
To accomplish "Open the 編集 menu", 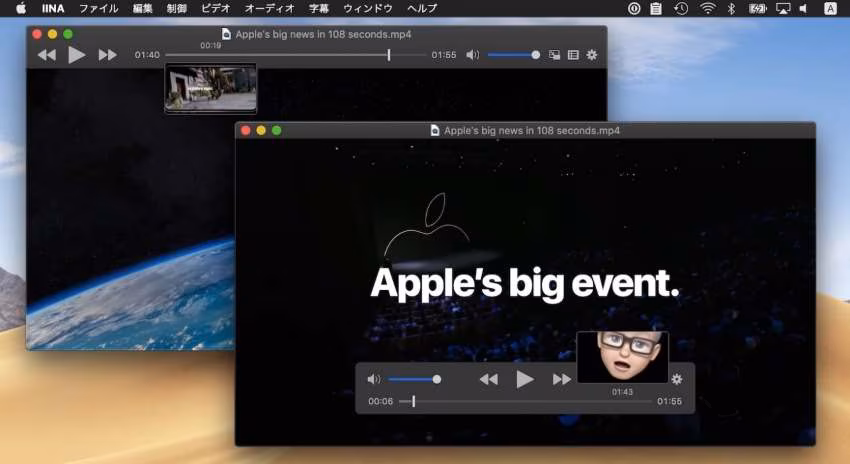I will coord(143,8).
